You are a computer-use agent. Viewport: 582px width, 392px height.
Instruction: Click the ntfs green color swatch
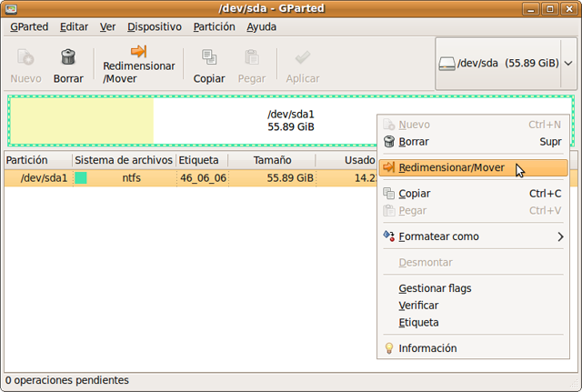coord(81,177)
